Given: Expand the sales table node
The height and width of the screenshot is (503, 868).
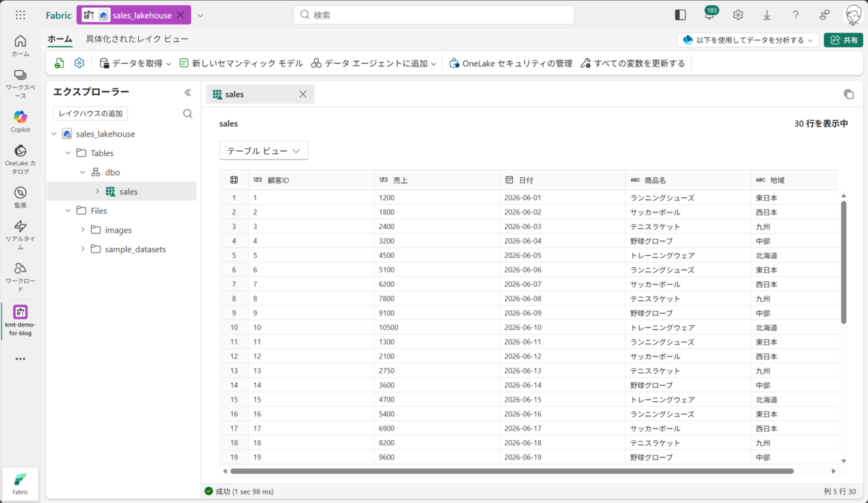Looking at the screenshot, I should (x=97, y=192).
